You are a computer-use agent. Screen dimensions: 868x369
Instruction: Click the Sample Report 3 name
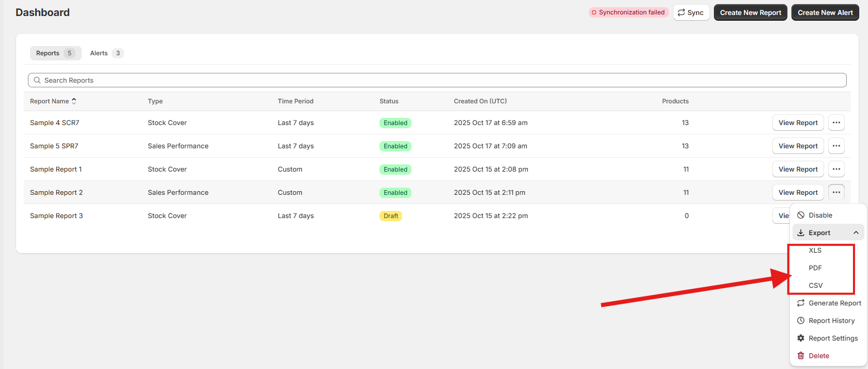(x=56, y=216)
